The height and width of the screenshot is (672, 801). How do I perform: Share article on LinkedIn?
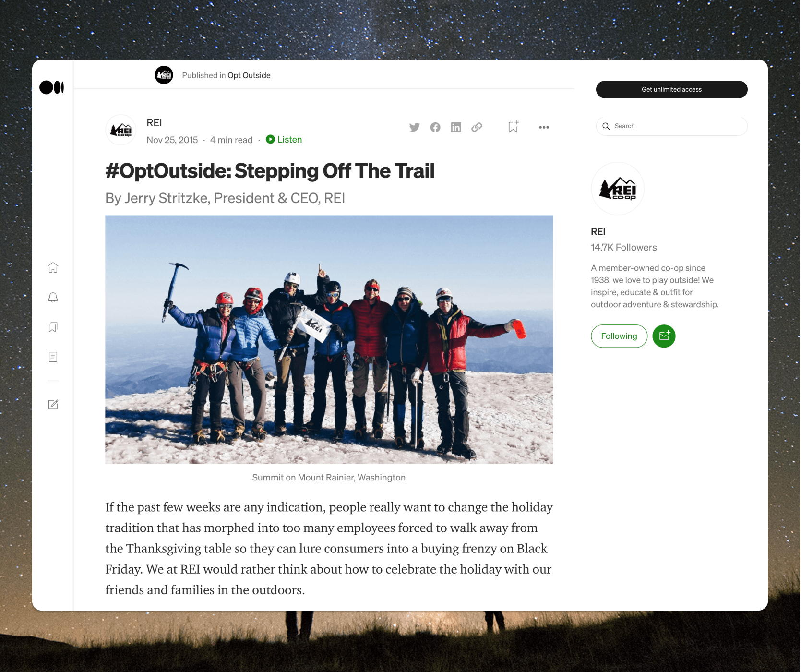pyautogui.click(x=456, y=127)
